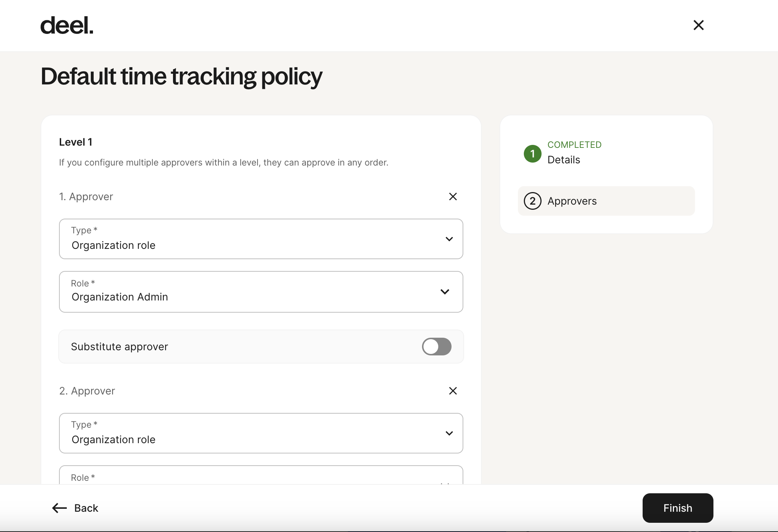Remove the 2. Approver entry

coord(453,391)
